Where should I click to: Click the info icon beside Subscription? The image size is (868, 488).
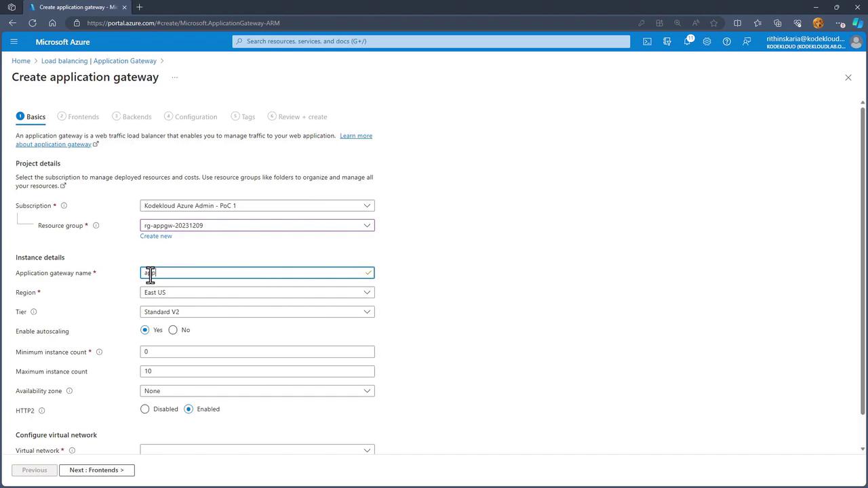[x=64, y=205]
